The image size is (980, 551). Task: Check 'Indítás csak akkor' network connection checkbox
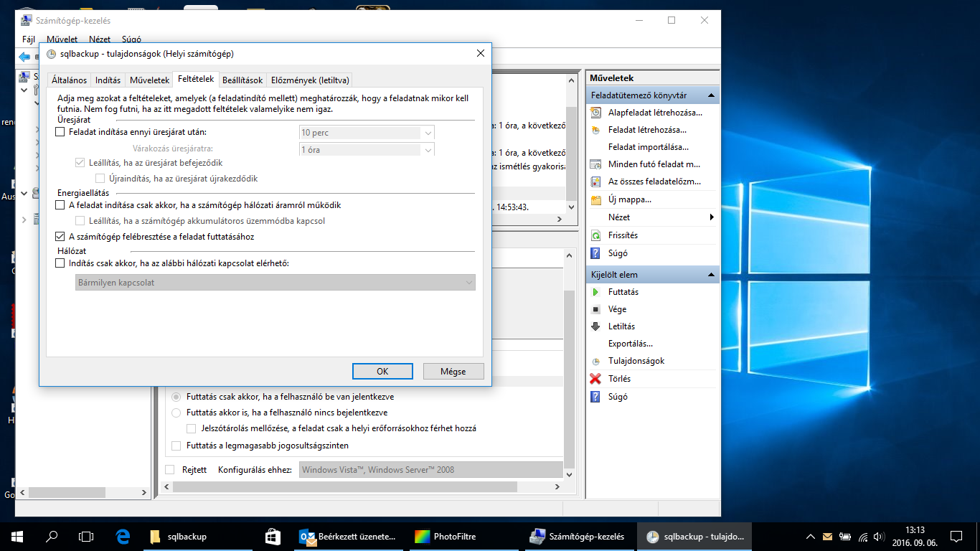(60, 263)
